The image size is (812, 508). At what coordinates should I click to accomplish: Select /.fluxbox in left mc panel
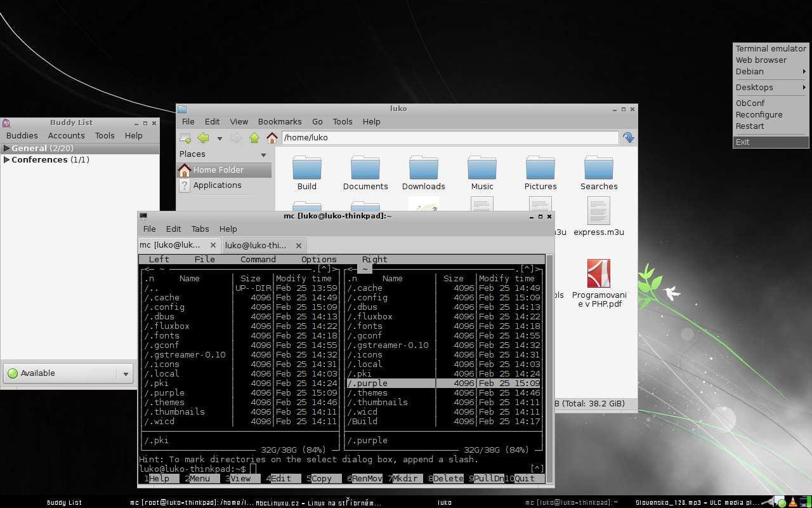point(240,326)
